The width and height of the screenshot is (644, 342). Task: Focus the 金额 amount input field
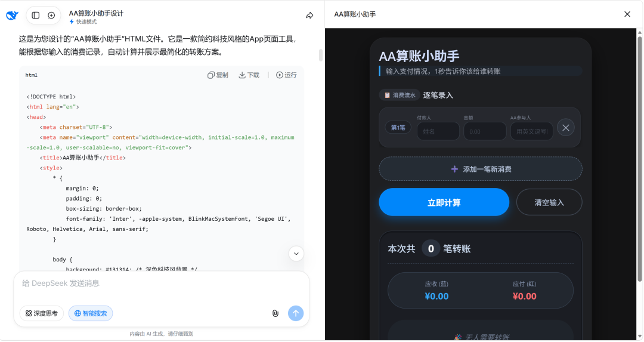pyautogui.click(x=485, y=131)
